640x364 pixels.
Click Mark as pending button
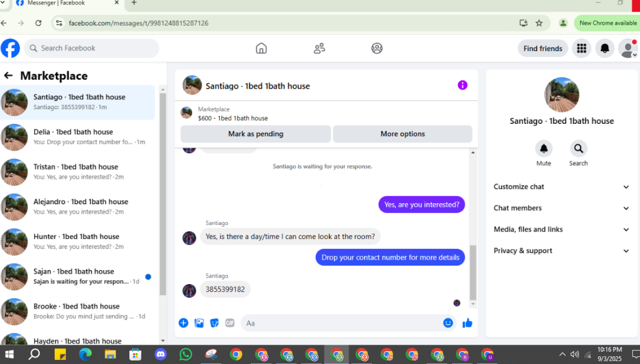click(256, 134)
